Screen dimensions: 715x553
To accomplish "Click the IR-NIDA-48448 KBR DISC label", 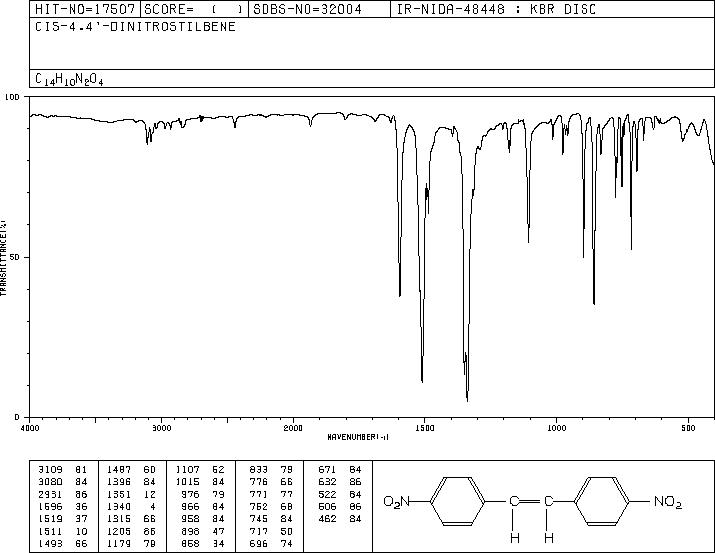I will (x=496, y=9).
